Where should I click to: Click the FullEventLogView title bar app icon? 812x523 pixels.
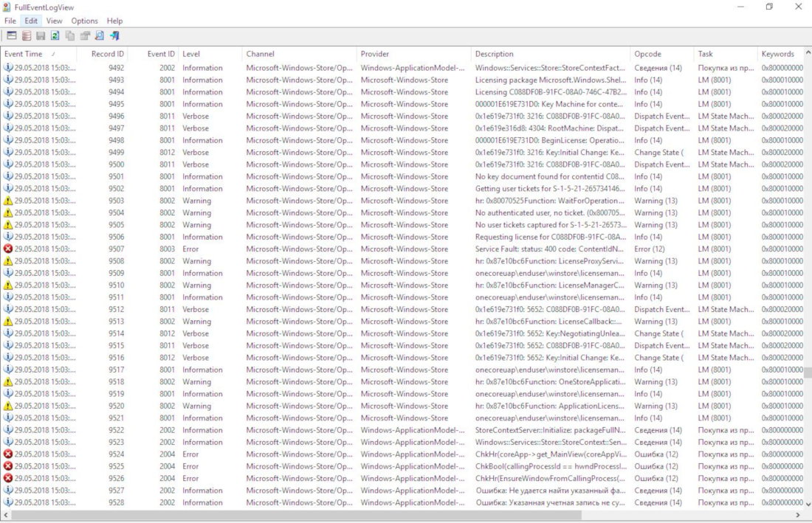coord(7,7)
